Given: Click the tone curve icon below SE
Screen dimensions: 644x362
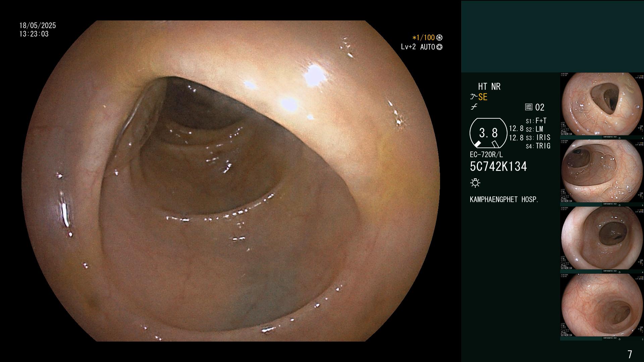Looking at the screenshot, I should 474,107.
